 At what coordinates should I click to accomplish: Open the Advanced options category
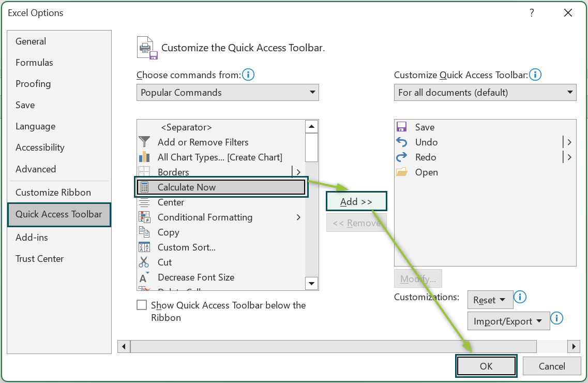[x=59, y=169]
